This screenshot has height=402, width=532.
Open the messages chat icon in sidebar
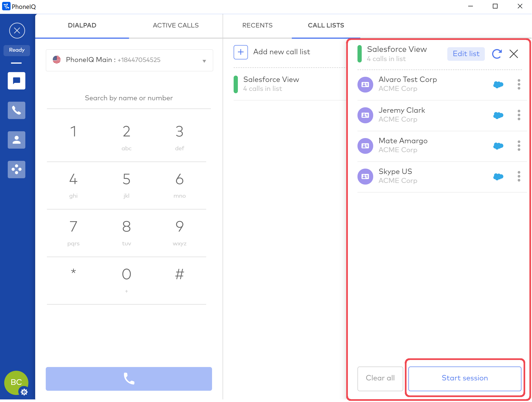click(16, 81)
